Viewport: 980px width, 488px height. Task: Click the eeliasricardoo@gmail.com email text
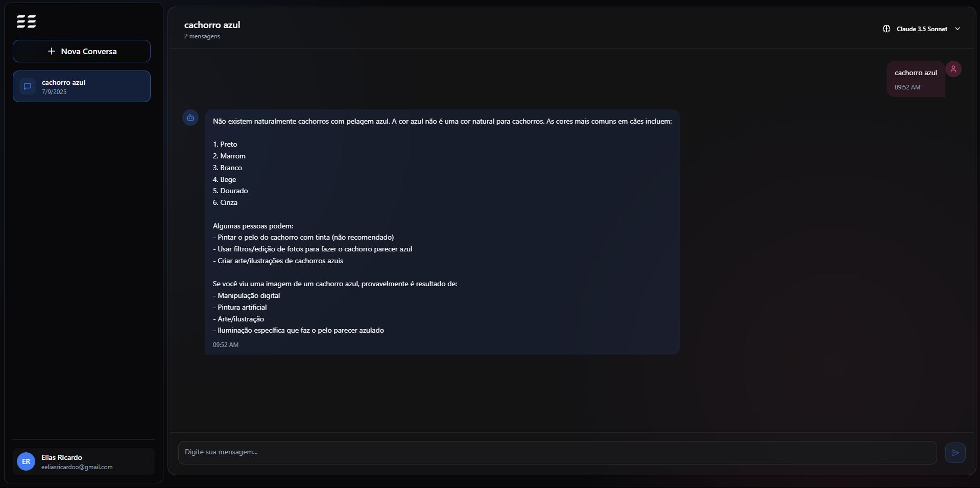[77, 467]
